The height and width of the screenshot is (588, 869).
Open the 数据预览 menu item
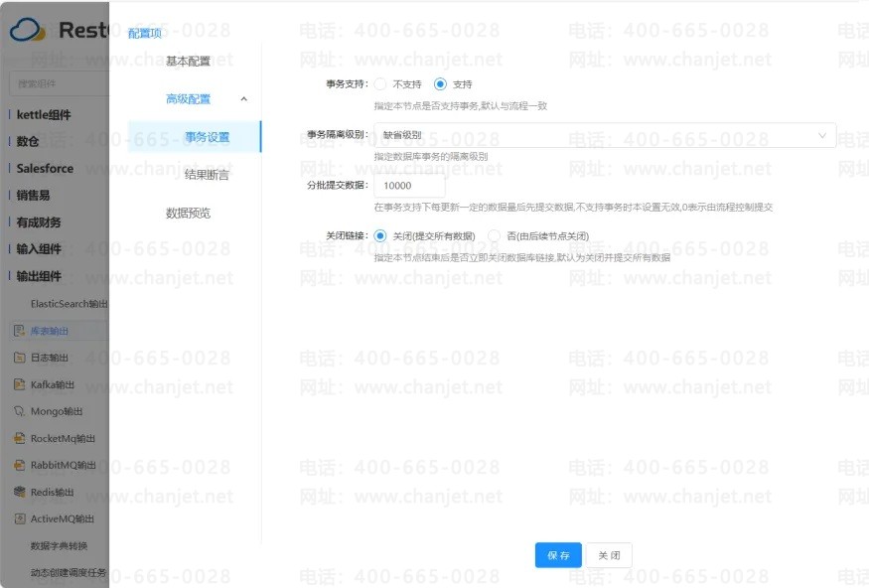point(188,213)
